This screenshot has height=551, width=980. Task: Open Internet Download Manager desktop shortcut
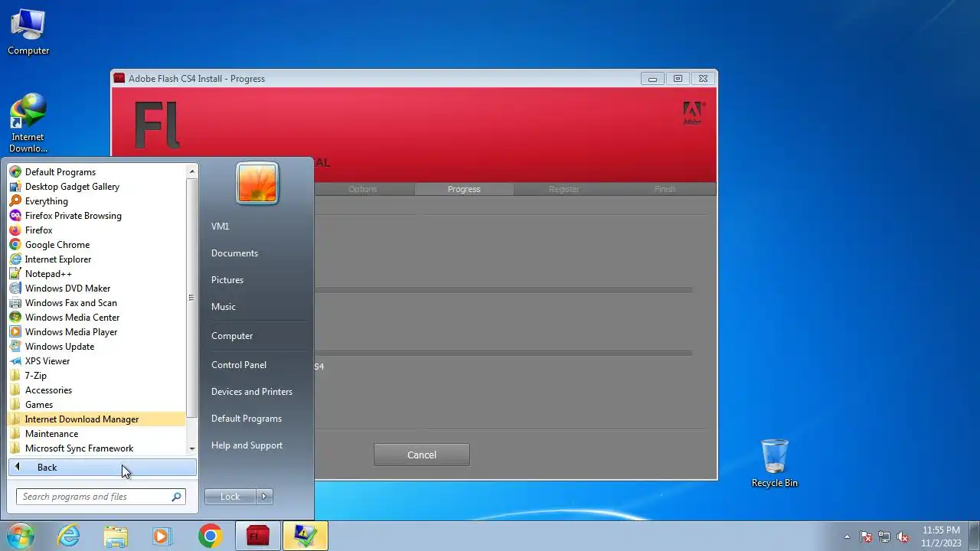pyautogui.click(x=28, y=122)
